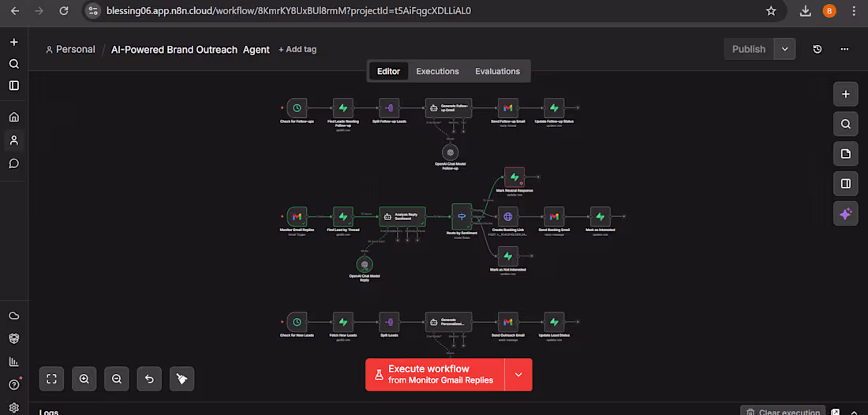Open the Split Leads node
Screen dimensions: 868x415
pos(389,322)
